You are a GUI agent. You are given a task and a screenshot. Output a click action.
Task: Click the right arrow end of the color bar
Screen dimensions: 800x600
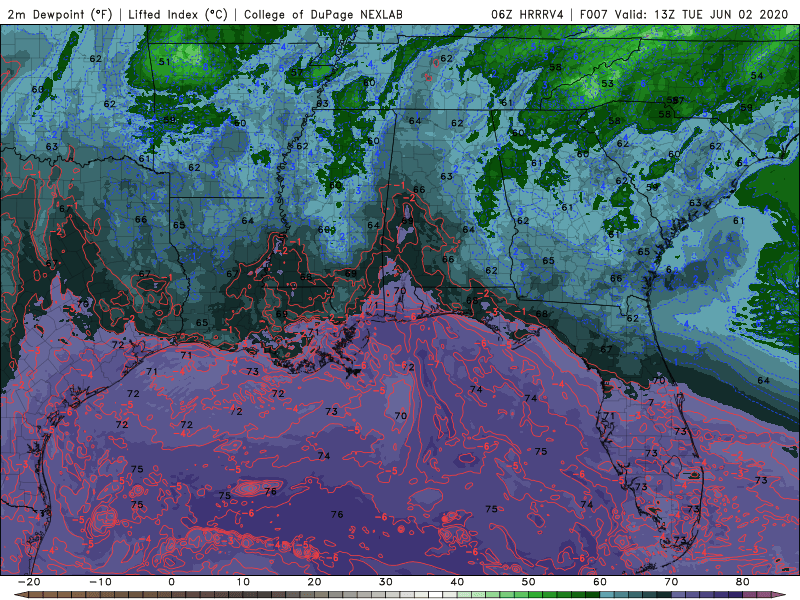pos(780,595)
